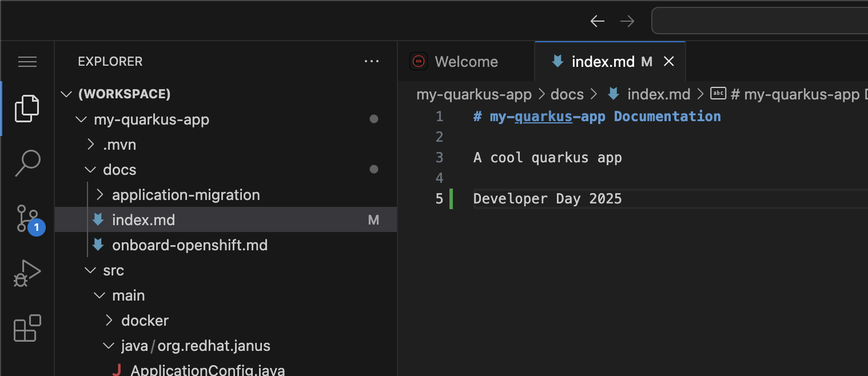Close the index.md editor tab

pos(668,62)
